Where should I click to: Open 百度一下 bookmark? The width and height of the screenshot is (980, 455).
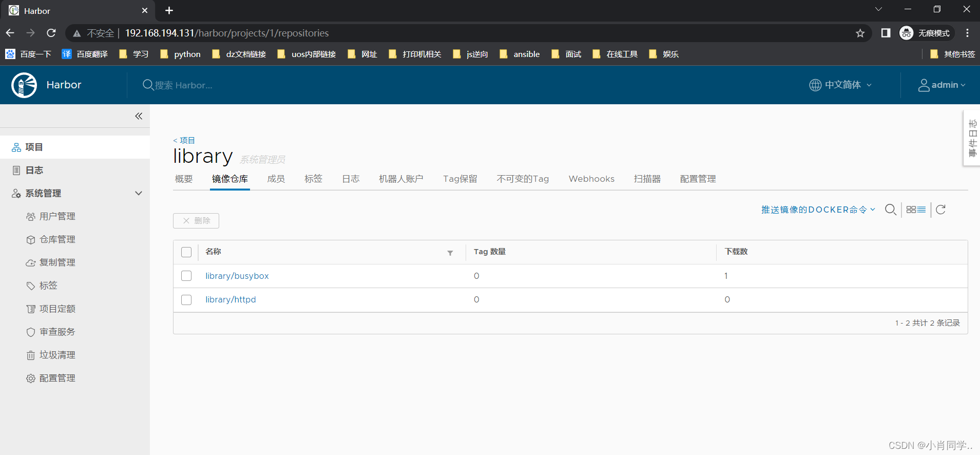click(29, 54)
